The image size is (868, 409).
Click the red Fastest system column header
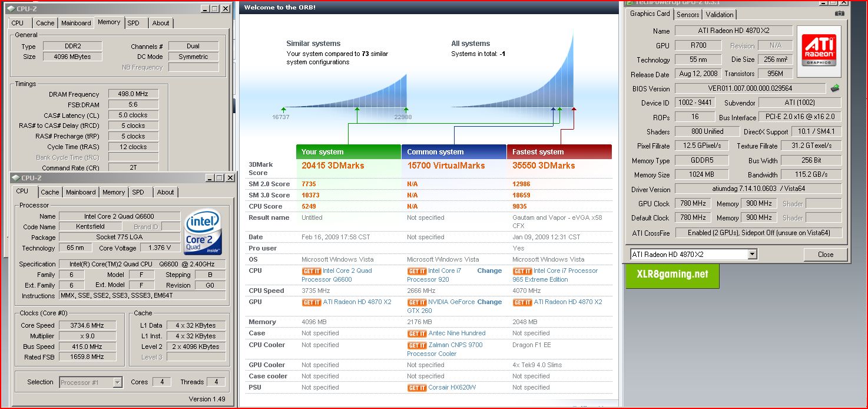coord(559,151)
